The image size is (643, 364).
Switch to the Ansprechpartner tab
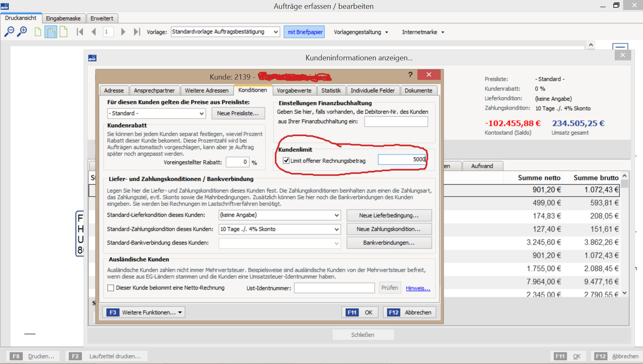(154, 90)
